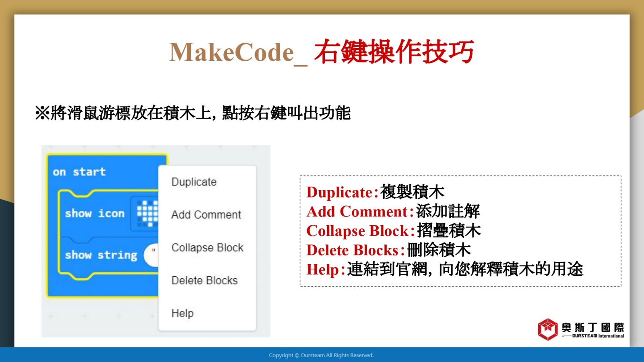The width and height of the screenshot is (644, 362).
Task: Pick Collapse Block from the context menu
Action: click(x=207, y=248)
